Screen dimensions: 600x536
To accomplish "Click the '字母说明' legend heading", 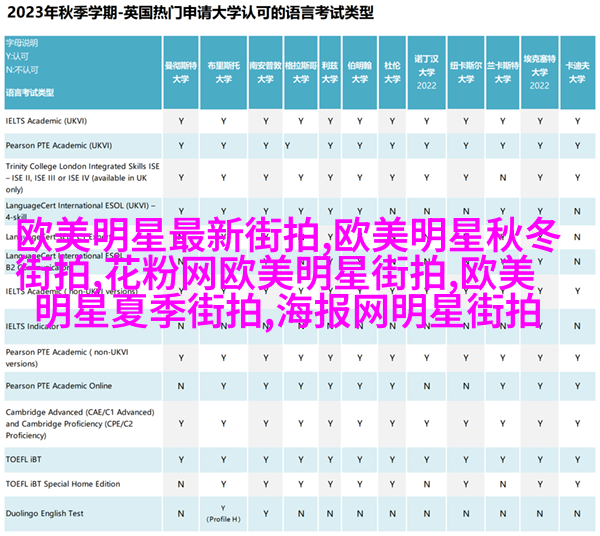I will coord(22,43).
